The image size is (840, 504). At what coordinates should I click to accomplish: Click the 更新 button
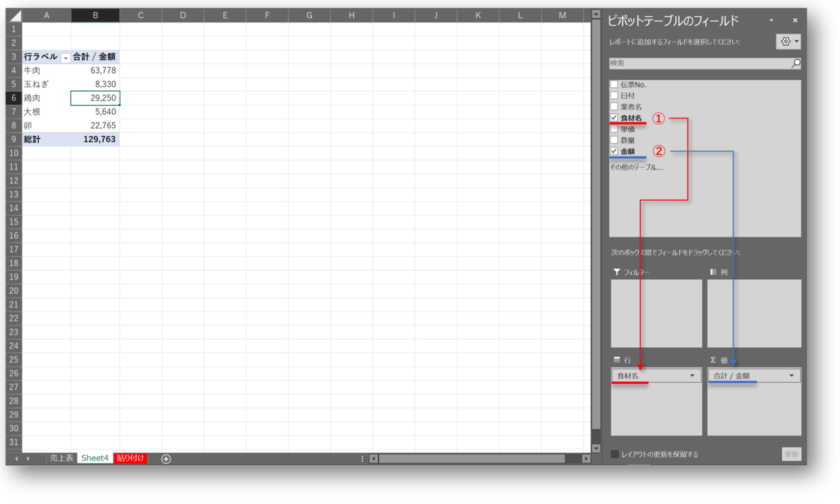tap(791, 454)
